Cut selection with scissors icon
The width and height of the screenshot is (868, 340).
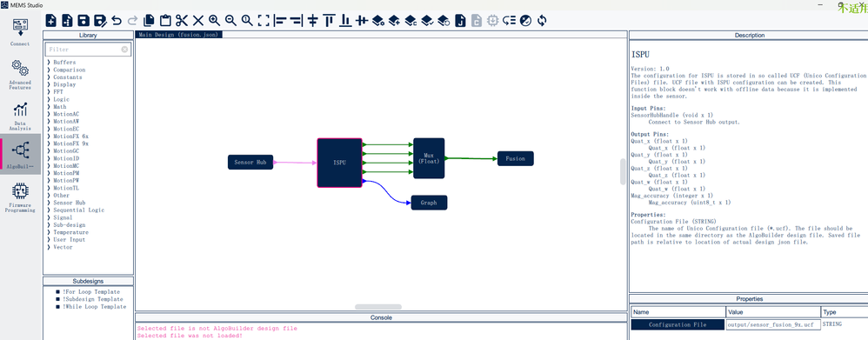182,21
